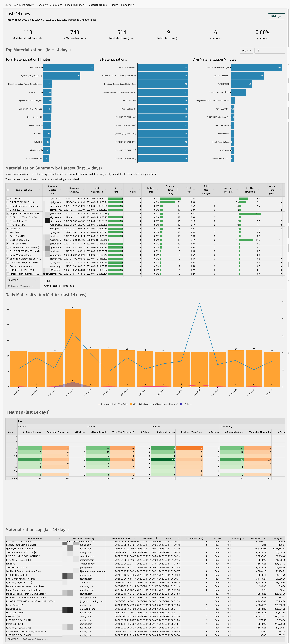Expand the SQL ML Auto-Insights row
This screenshot has width=290, height=644.
tap(8, 266)
